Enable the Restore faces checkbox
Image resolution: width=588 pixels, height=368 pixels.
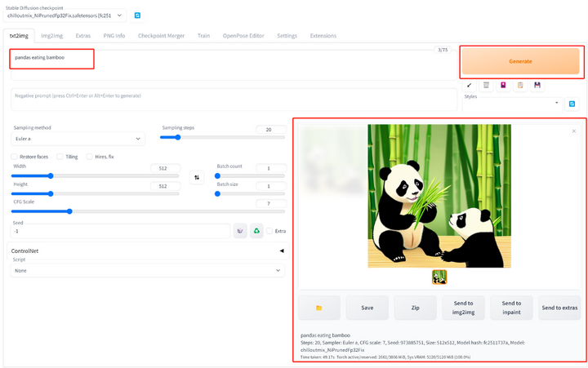coord(14,157)
